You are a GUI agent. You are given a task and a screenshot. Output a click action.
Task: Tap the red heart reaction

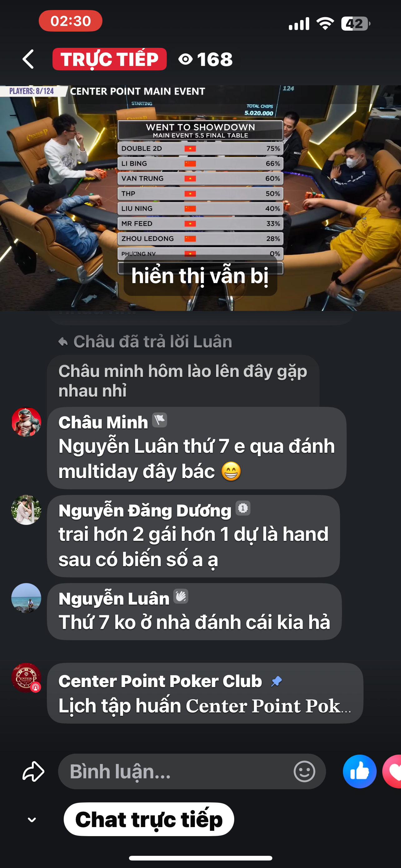392,771
